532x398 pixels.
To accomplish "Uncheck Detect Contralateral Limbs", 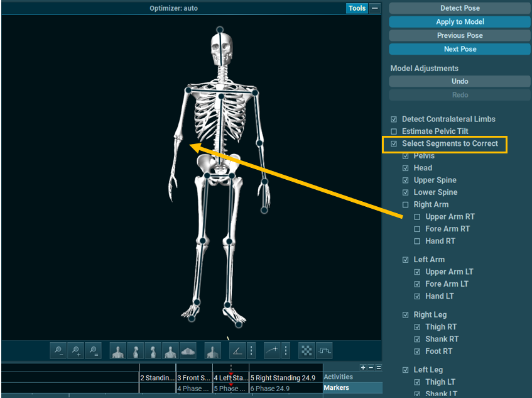I will coord(394,119).
